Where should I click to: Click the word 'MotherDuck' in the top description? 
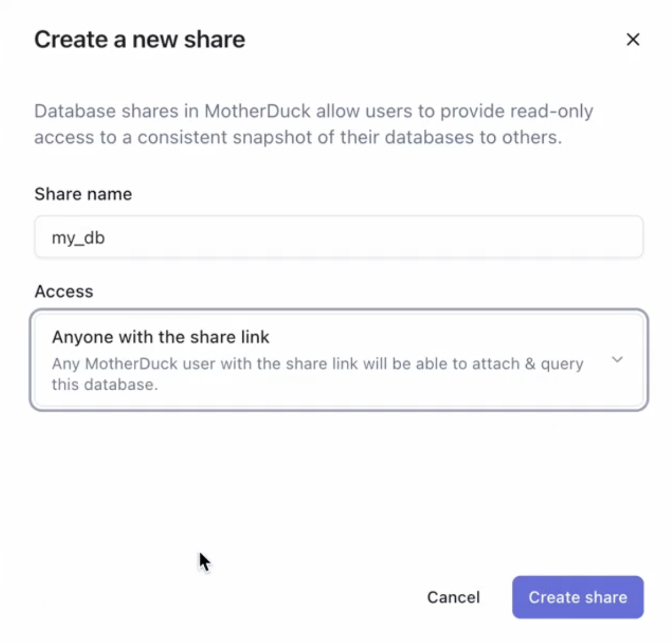(x=257, y=111)
